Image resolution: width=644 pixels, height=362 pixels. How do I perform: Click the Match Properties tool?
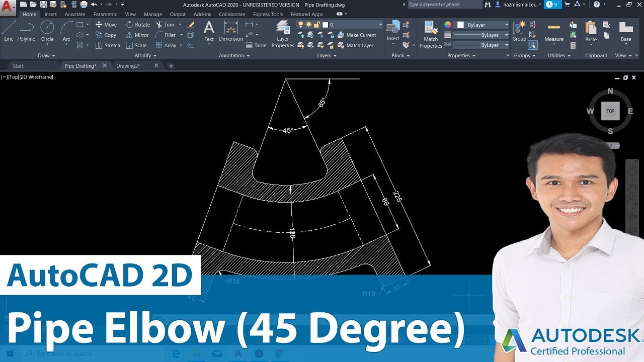[431, 34]
